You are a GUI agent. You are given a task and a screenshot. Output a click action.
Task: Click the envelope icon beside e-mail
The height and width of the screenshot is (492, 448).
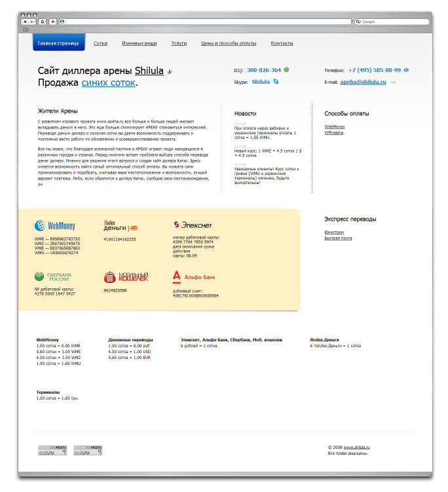393,82
